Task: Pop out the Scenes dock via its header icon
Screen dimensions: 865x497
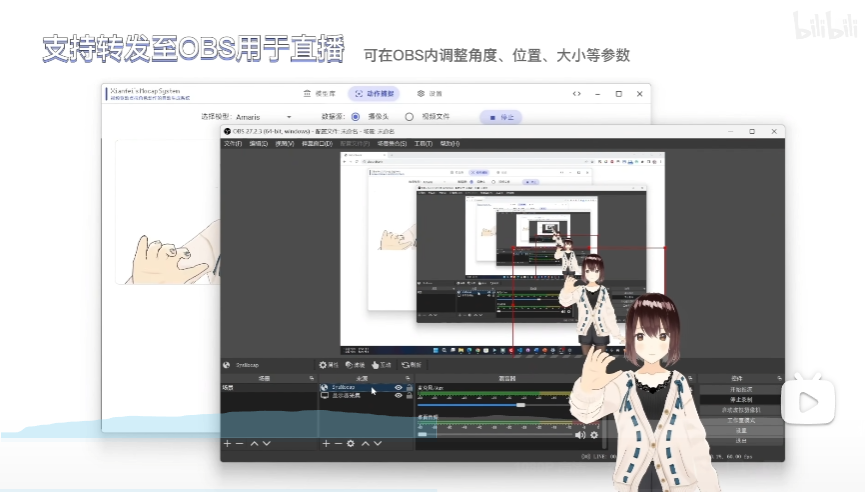Action: point(312,378)
